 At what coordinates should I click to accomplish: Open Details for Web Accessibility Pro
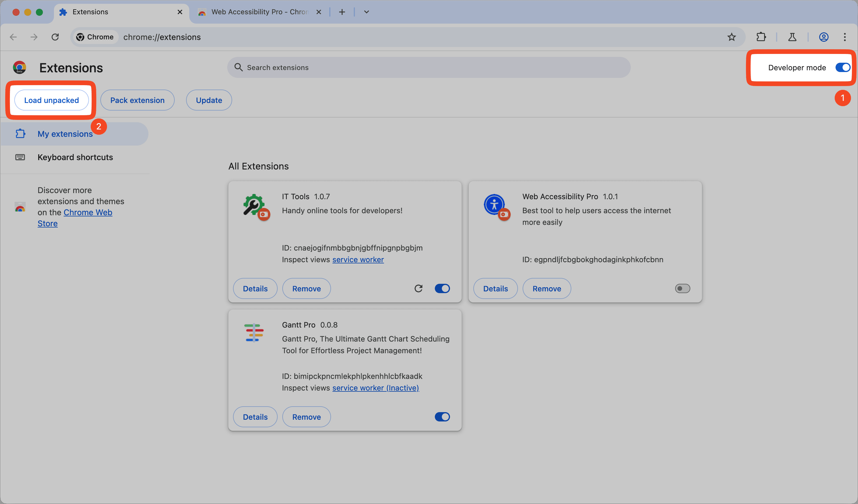point(495,288)
